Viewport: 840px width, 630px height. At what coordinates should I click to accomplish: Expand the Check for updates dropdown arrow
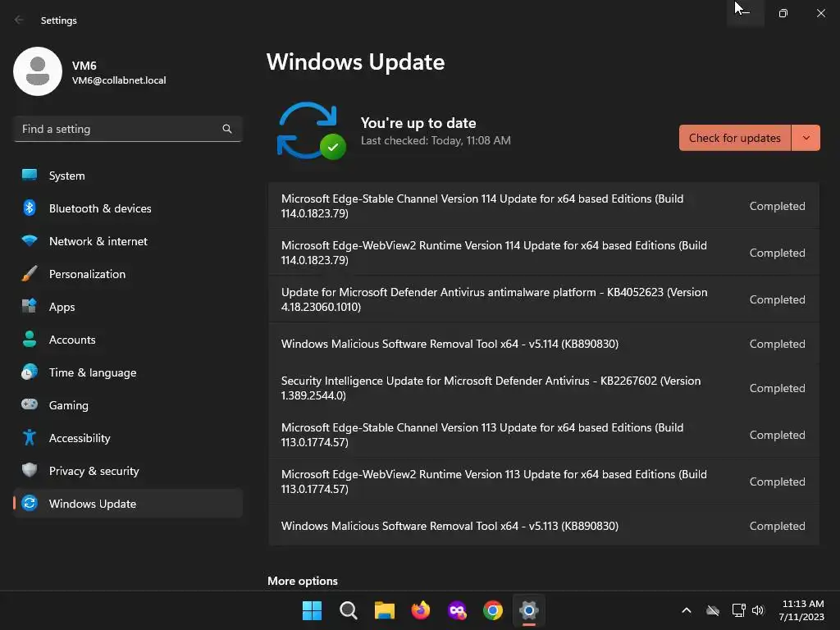point(806,138)
